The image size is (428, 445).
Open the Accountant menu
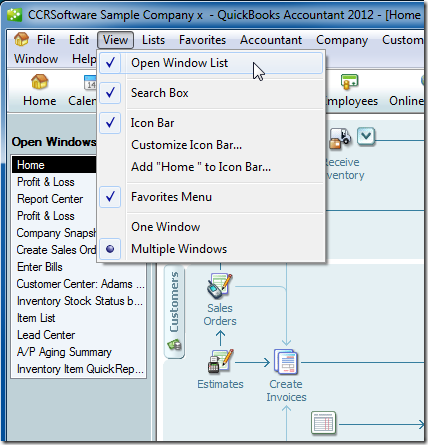(x=271, y=40)
